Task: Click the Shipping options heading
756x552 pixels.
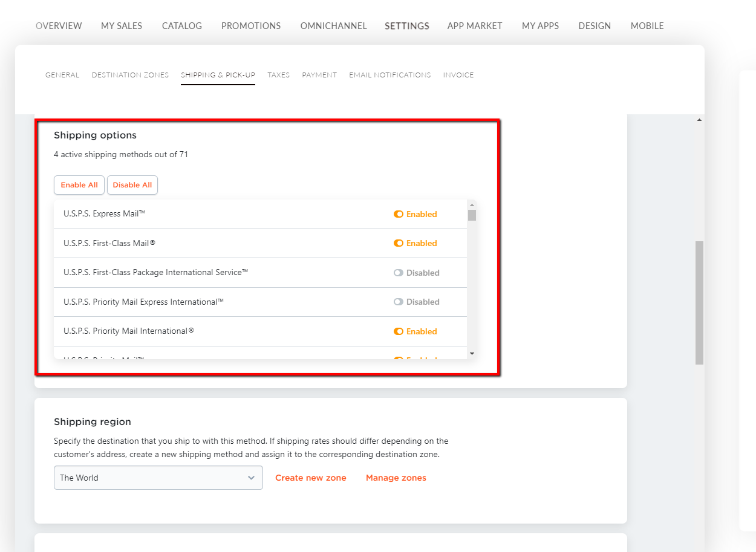Action: pyautogui.click(x=96, y=135)
